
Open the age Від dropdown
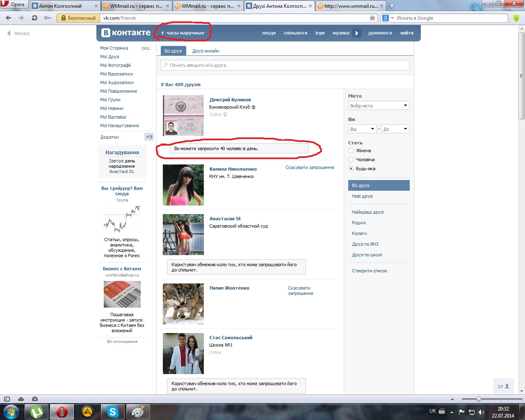point(362,129)
